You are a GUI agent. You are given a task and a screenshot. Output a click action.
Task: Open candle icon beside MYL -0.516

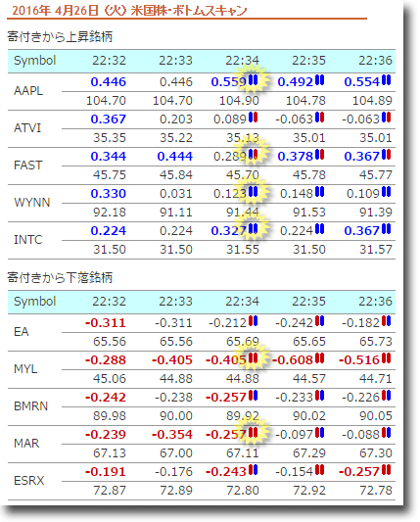coord(386,358)
